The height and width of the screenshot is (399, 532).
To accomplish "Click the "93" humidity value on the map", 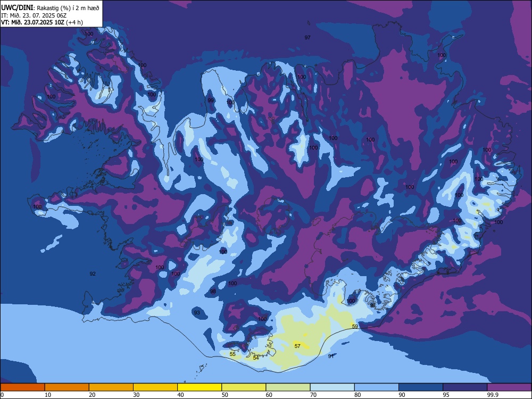I will (x=197, y=312).
